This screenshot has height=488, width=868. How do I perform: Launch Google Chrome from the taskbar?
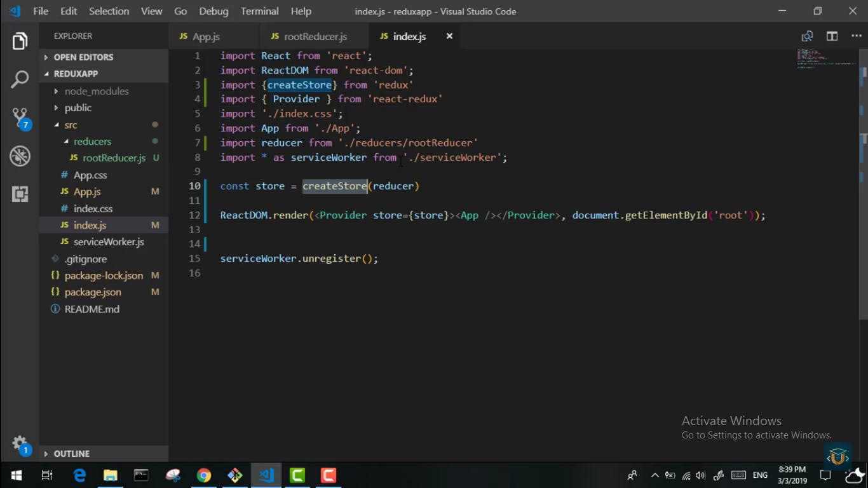[203, 475]
